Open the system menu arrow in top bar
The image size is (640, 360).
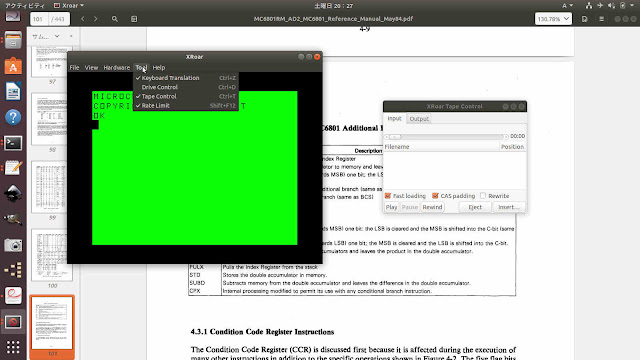coord(632,6)
